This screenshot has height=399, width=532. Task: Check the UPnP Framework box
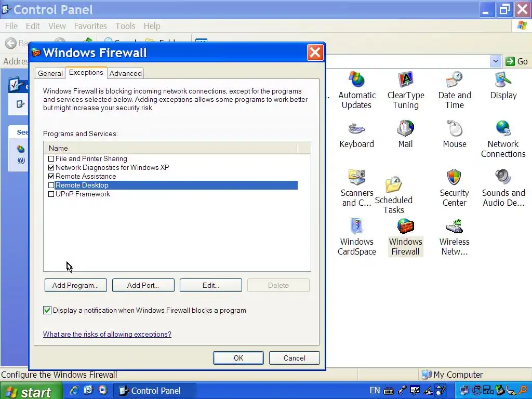click(51, 194)
